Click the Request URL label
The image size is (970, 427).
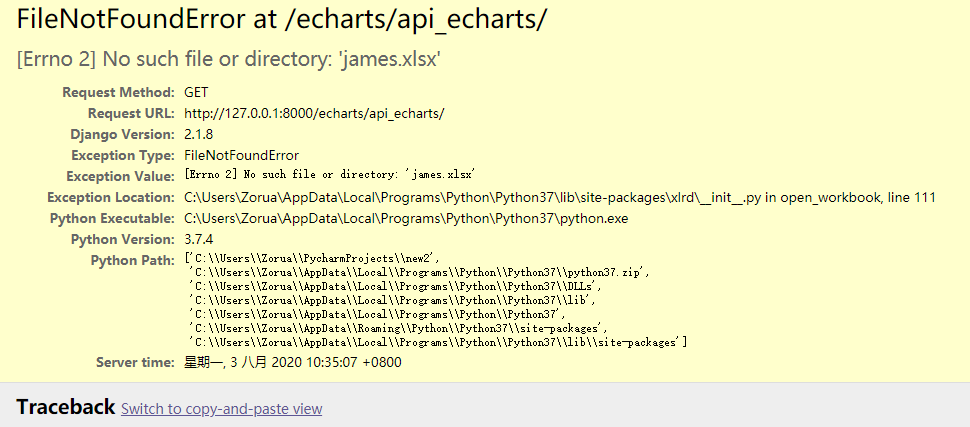[x=131, y=113]
